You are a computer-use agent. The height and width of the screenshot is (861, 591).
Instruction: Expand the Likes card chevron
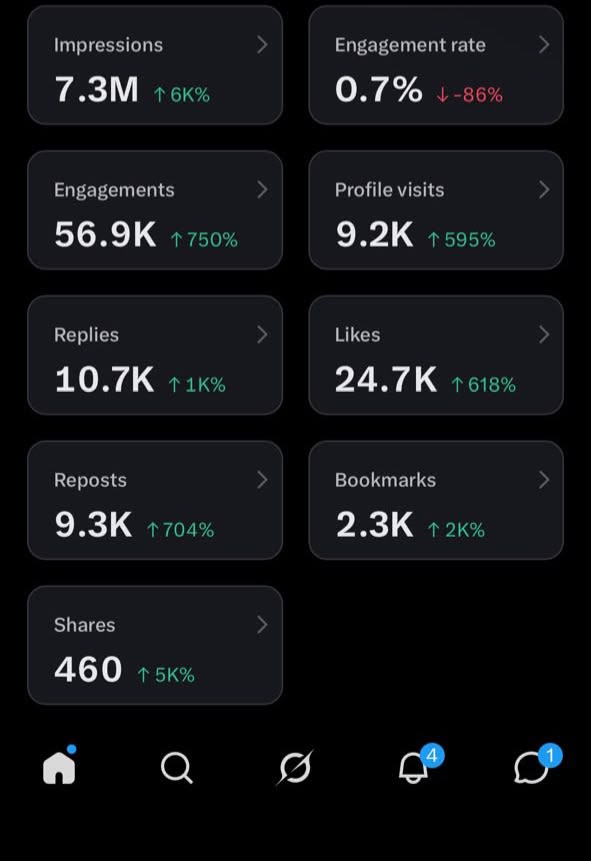[544, 335]
